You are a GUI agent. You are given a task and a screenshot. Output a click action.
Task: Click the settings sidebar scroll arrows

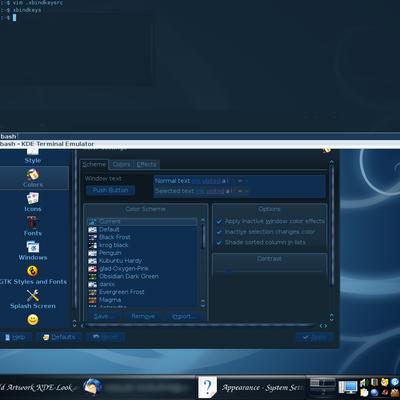(74, 324)
